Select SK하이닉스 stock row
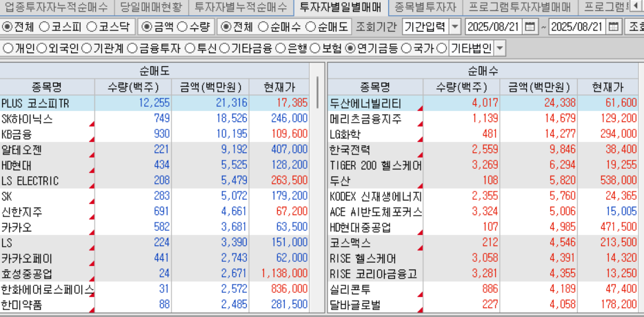Viewport: 644px width, 317px height. click(x=154, y=119)
